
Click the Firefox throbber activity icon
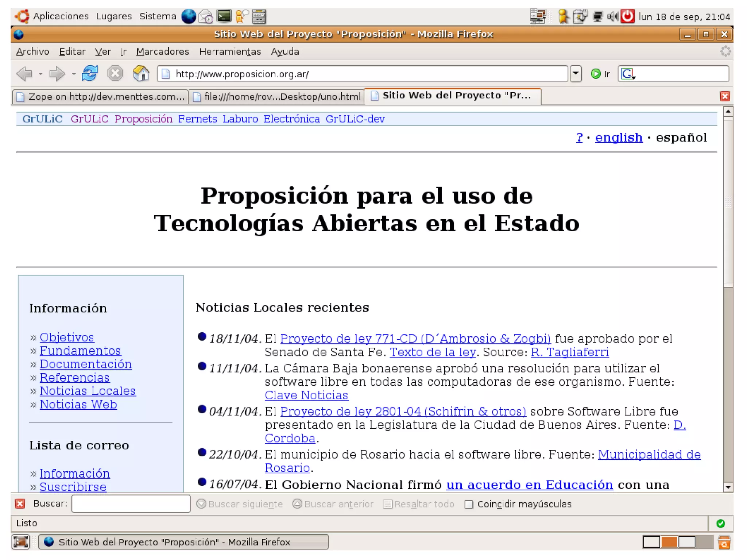(725, 51)
